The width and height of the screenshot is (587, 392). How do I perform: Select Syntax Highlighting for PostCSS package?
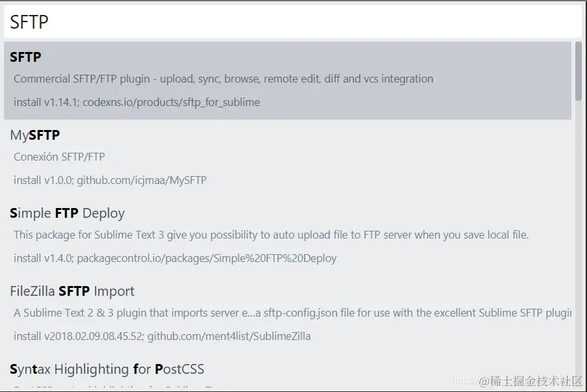(288, 372)
